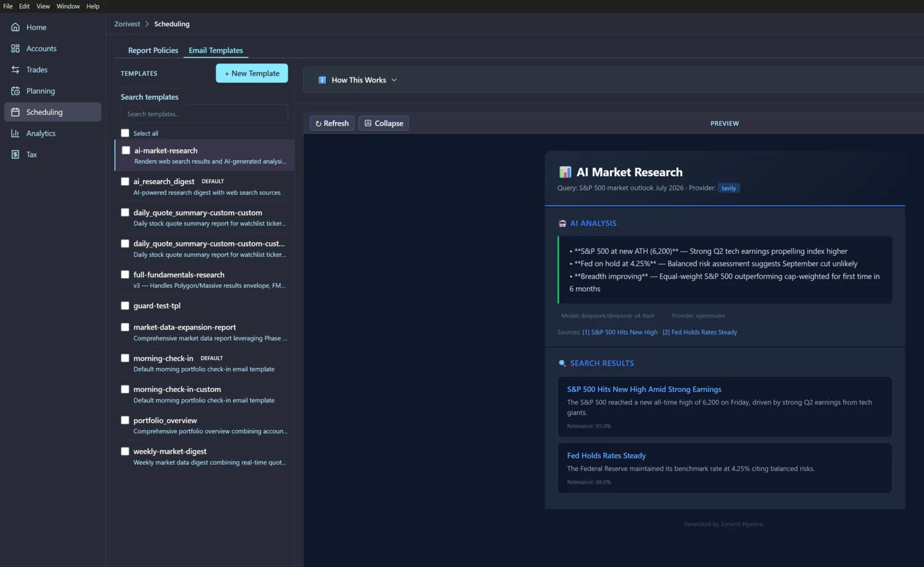This screenshot has width=924, height=567.
Task: Click the info icon beside How This Works
Action: tap(322, 80)
